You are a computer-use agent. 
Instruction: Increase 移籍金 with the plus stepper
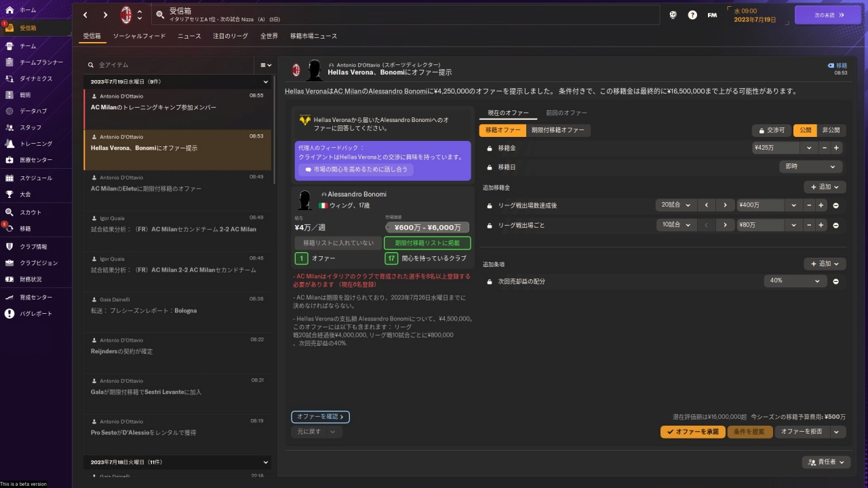coord(836,148)
